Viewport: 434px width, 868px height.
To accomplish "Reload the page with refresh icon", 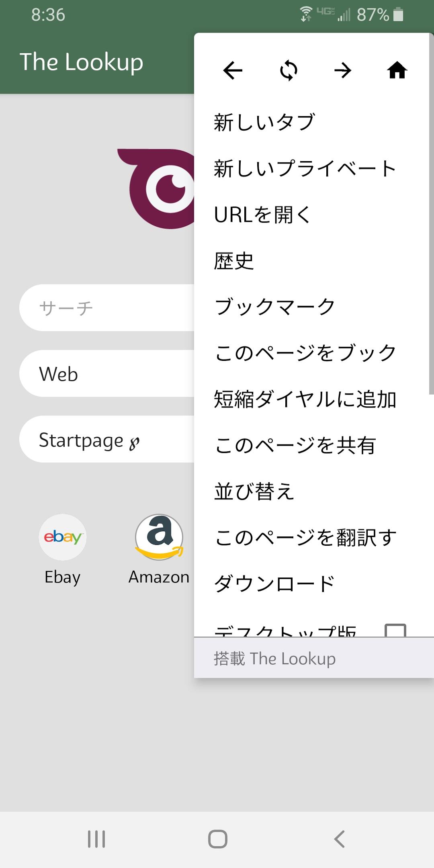I will (289, 71).
